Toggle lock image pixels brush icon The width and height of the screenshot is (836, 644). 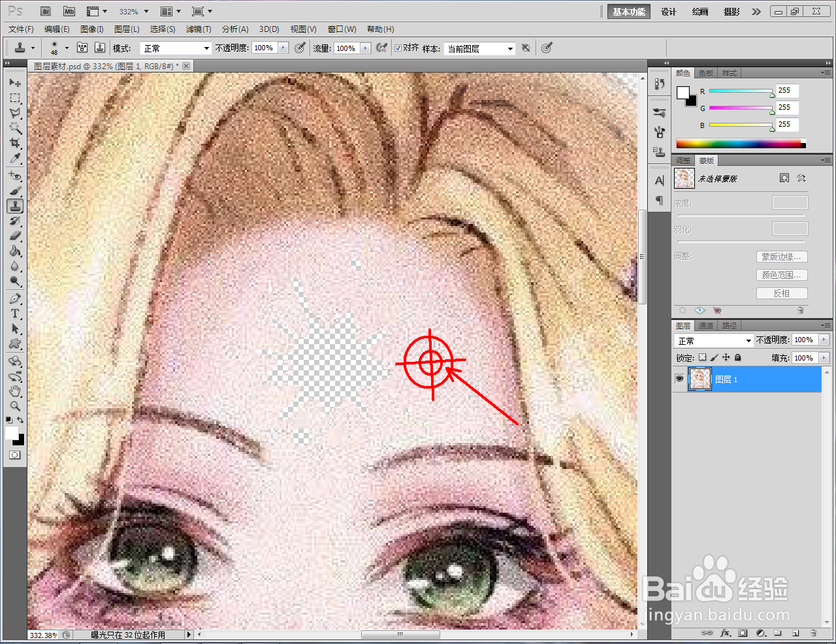coord(714,357)
